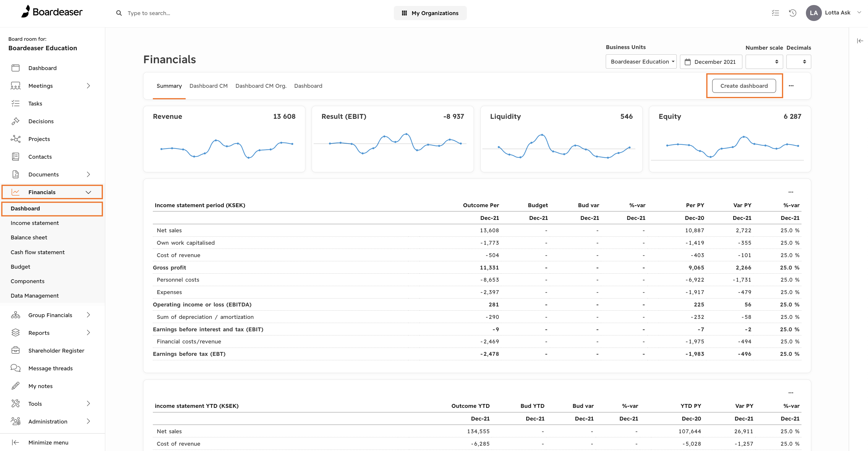Open the Lotta Ask user menu chevron
Image resolution: width=868 pixels, height=451 pixels.
point(859,12)
